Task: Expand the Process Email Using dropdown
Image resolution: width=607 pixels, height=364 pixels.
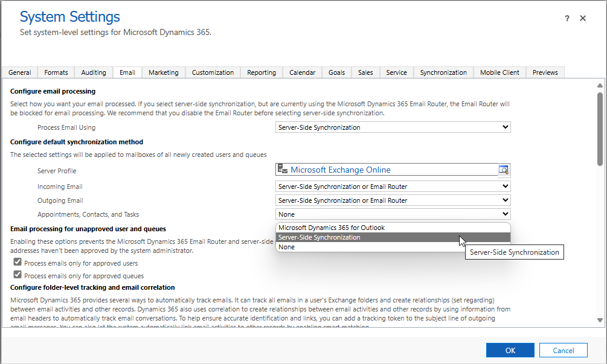Action: click(x=393, y=127)
